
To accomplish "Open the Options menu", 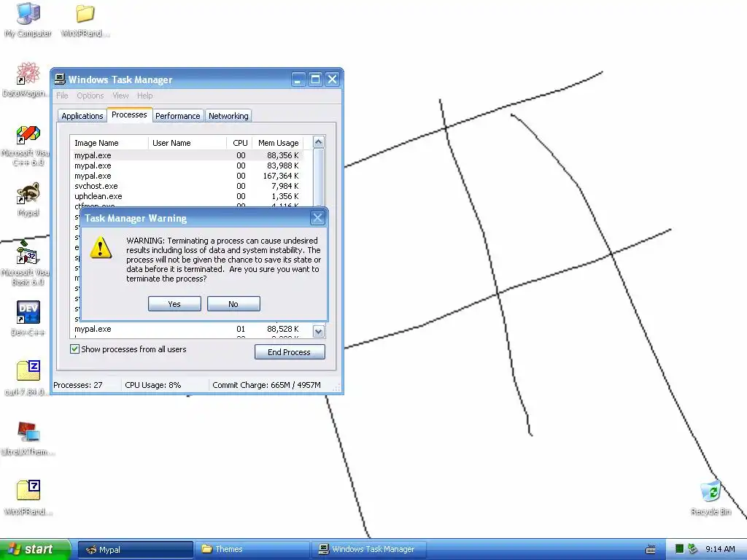I will 90,96.
